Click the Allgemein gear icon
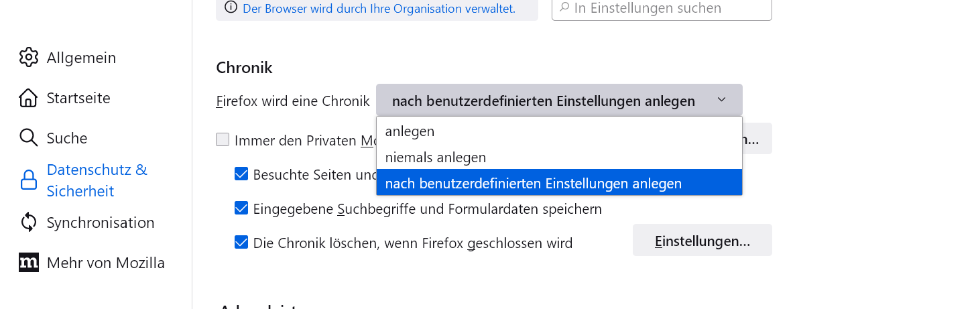The width and height of the screenshot is (980, 309). (x=29, y=58)
